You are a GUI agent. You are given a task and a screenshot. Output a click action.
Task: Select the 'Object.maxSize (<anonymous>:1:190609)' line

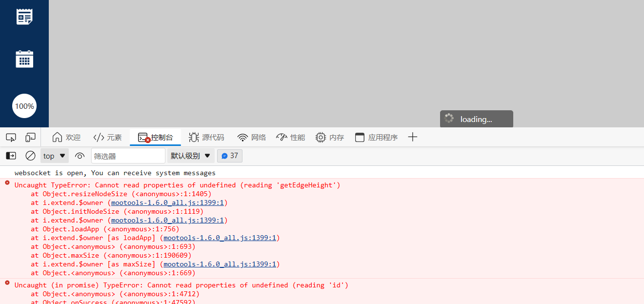click(111, 255)
